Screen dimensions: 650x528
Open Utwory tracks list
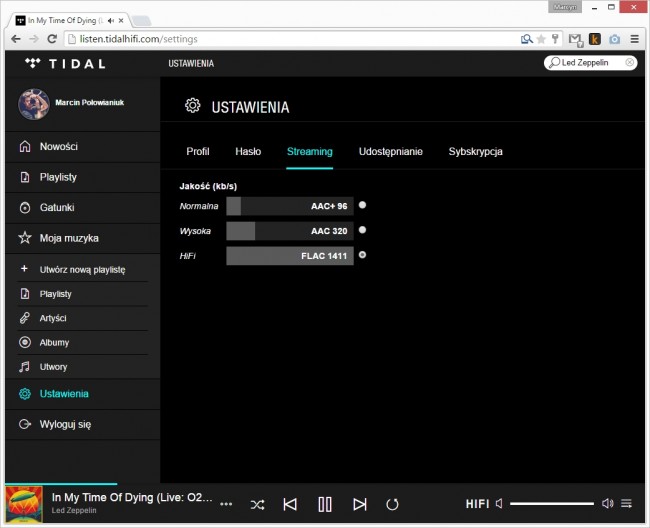[x=82, y=367]
